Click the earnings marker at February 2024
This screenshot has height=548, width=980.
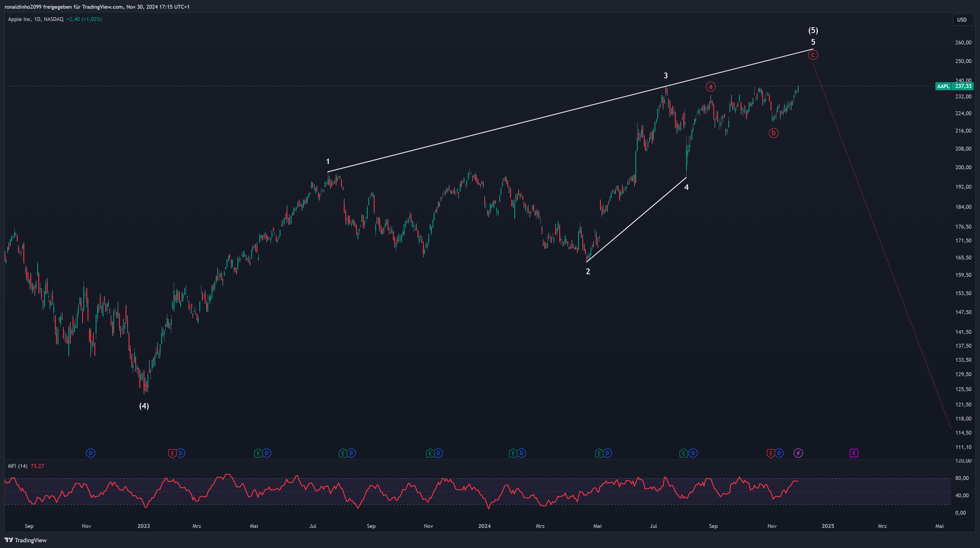513,453
